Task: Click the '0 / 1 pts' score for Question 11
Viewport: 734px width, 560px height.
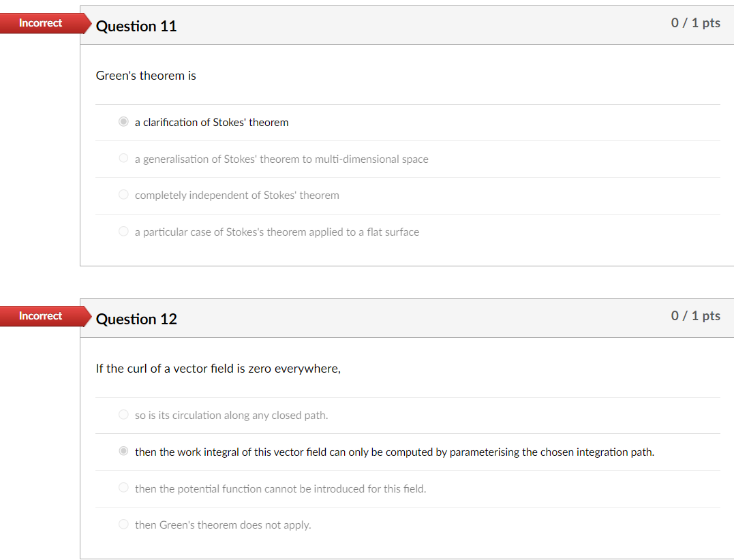Action: tap(695, 22)
